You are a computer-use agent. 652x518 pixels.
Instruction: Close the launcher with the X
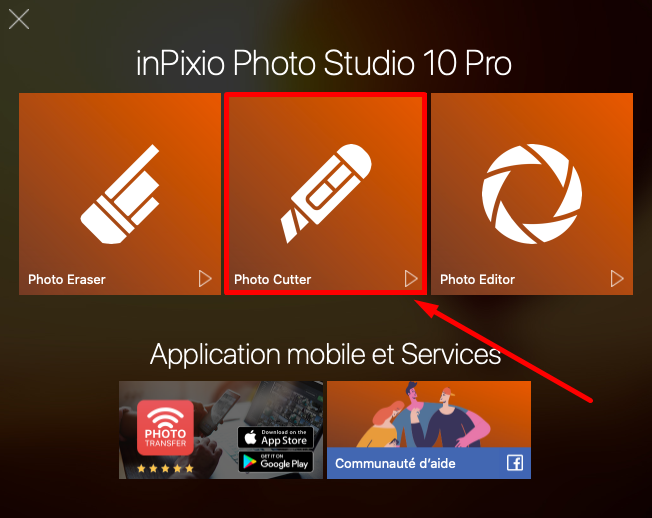point(19,19)
